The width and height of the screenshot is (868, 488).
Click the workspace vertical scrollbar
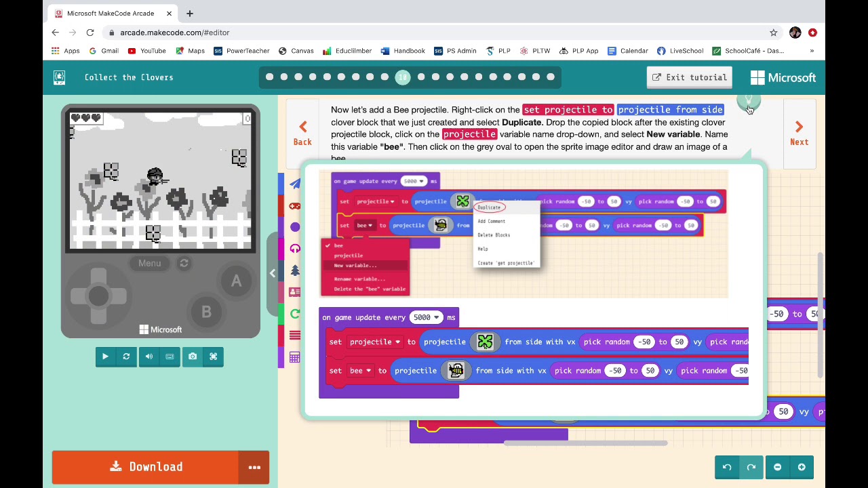821,315
